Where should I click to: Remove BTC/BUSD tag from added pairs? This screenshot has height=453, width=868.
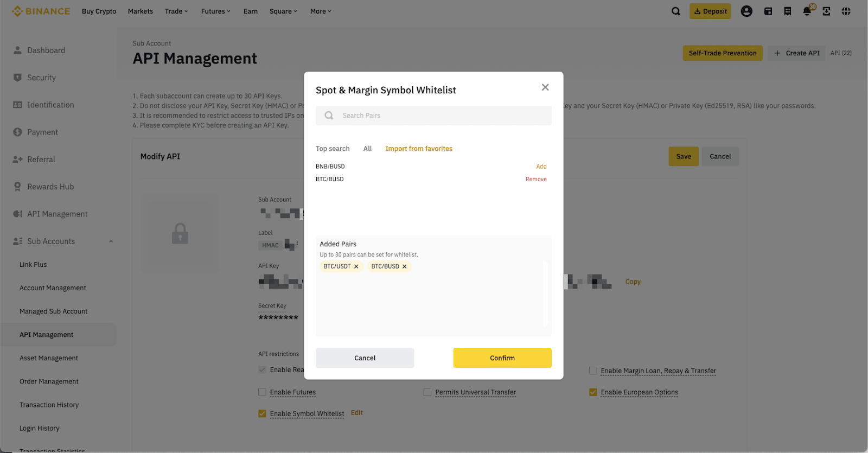coord(404,266)
